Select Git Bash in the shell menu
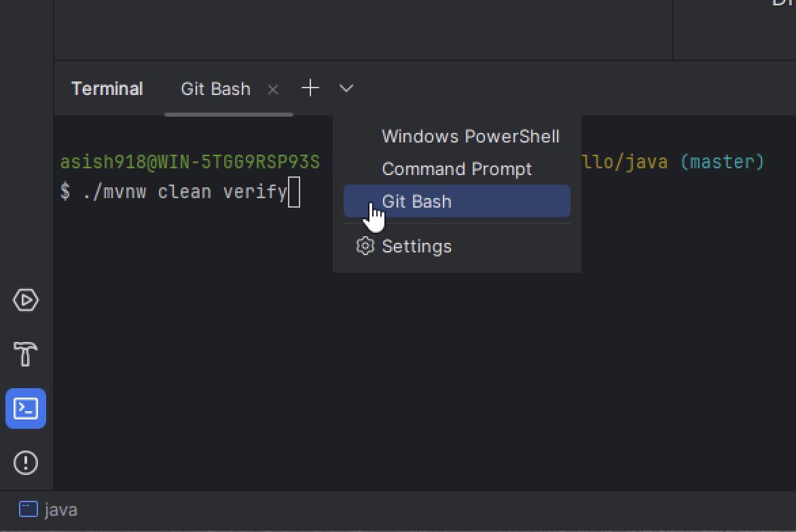Viewport: 796px width, 532px height. click(x=457, y=202)
